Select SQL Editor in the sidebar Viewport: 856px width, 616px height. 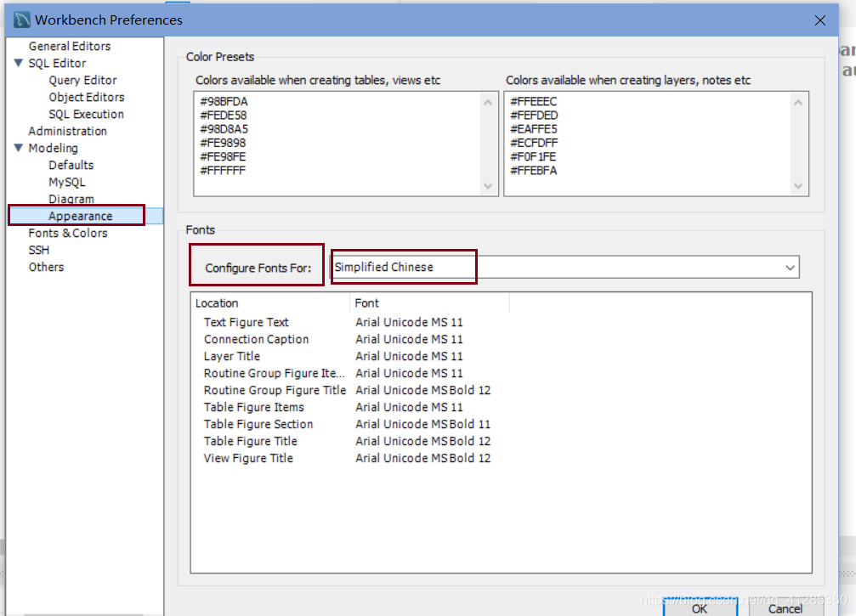[57, 63]
